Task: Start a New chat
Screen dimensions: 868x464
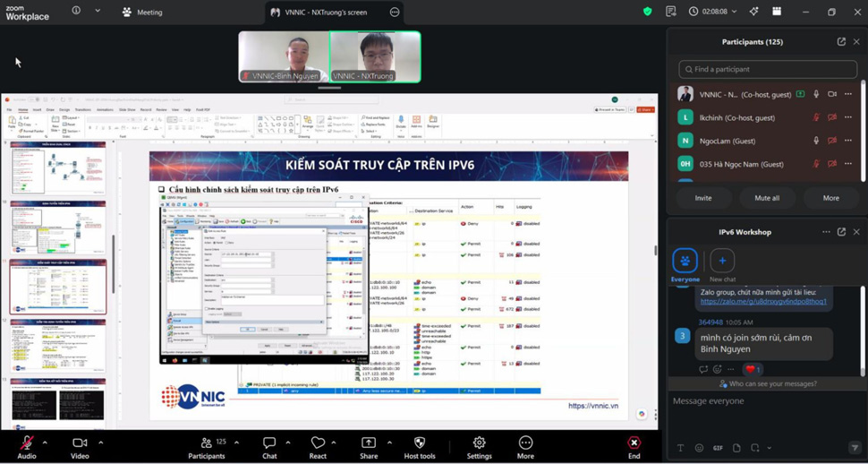Action: click(722, 266)
